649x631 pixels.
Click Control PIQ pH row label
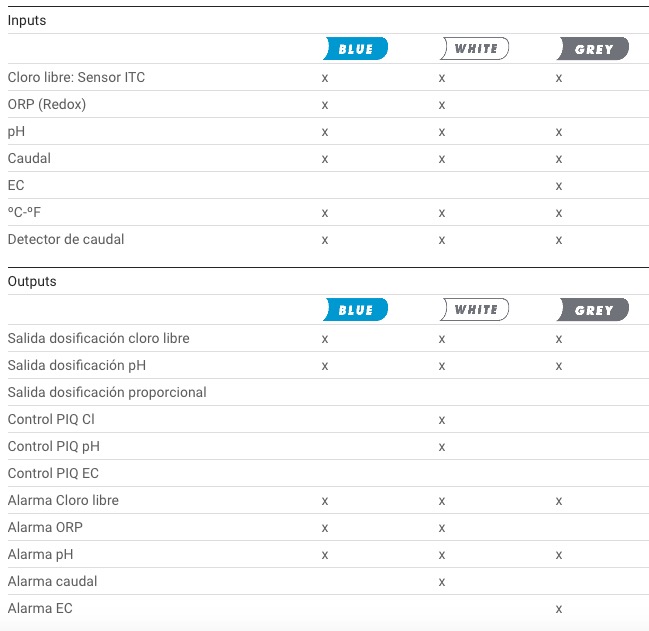(53, 446)
